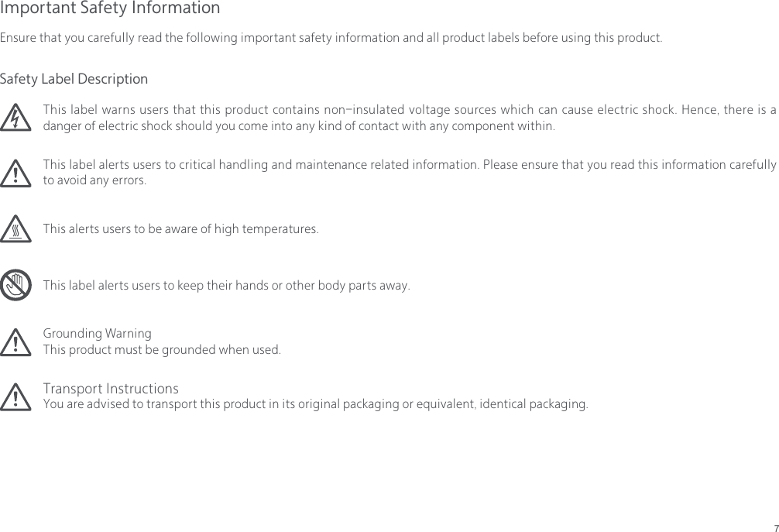Click the sentence about high temperatures
This screenshot has height=532, width=779.
pos(180,230)
